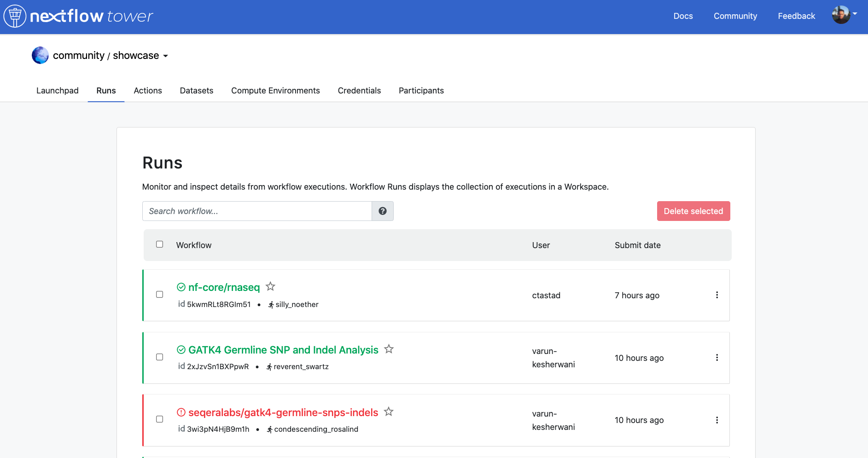Select the nf-core/rnaseq run checkbox
This screenshot has width=868, height=458.
click(x=159, y=295)
